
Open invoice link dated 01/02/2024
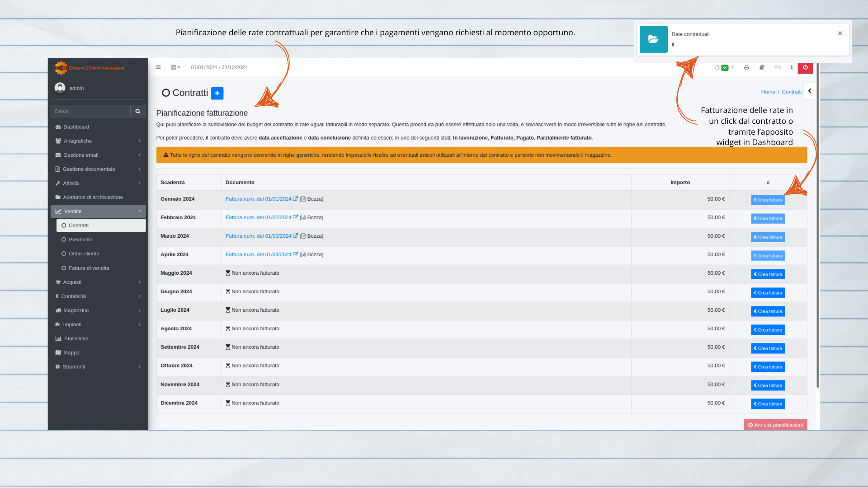(x=262, y=217)
